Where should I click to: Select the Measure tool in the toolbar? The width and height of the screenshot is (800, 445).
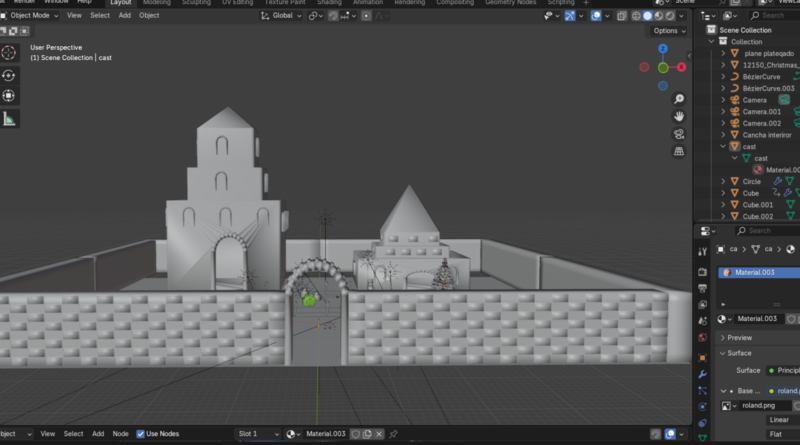[x=9, y=118]
